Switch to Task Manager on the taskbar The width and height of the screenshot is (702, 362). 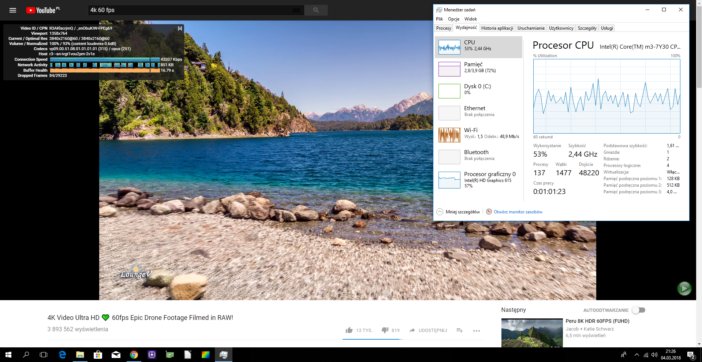[224, 355]
